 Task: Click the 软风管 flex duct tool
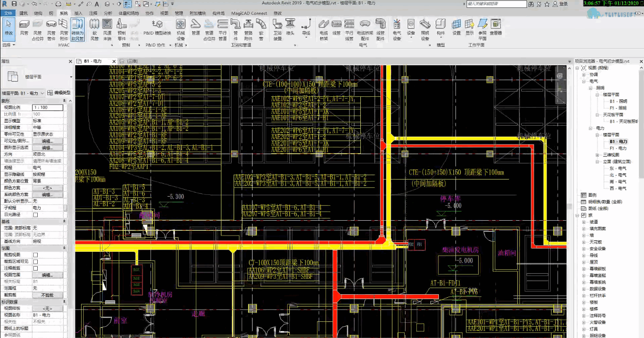(x=94, y=30)
